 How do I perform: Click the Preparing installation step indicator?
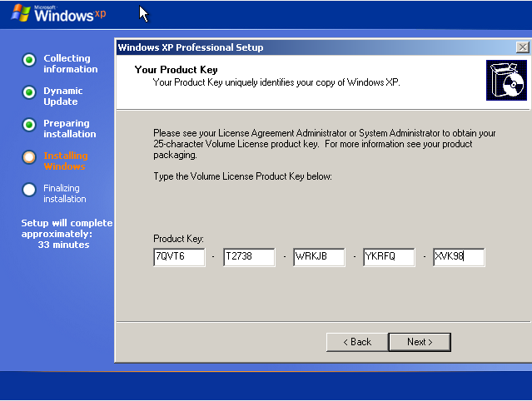(29, 125)
